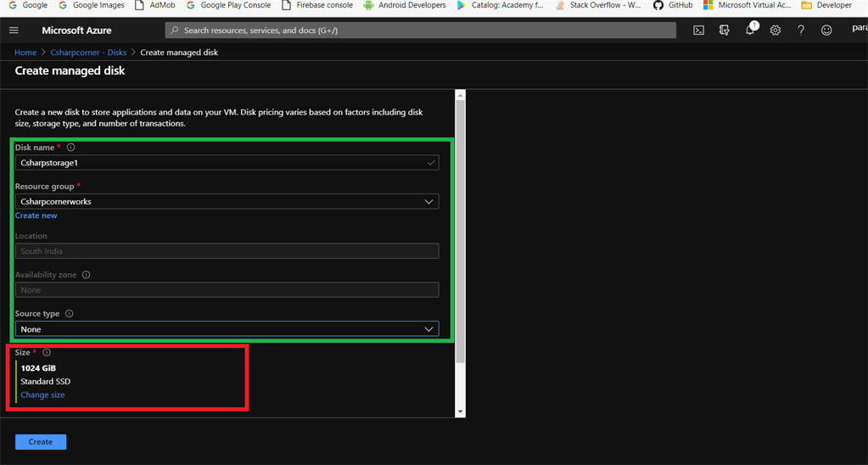The width and height of the screenshot is (868, 465).
Task: Click the Disk name input field
Action: point(227,163)
